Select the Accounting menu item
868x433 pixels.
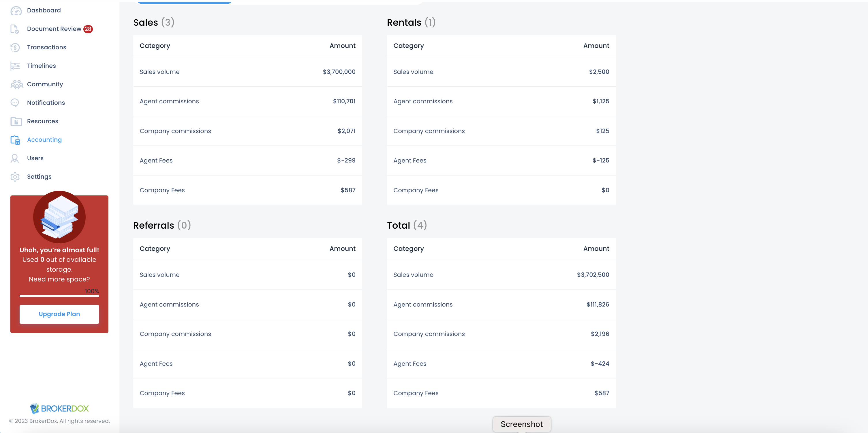44,140
